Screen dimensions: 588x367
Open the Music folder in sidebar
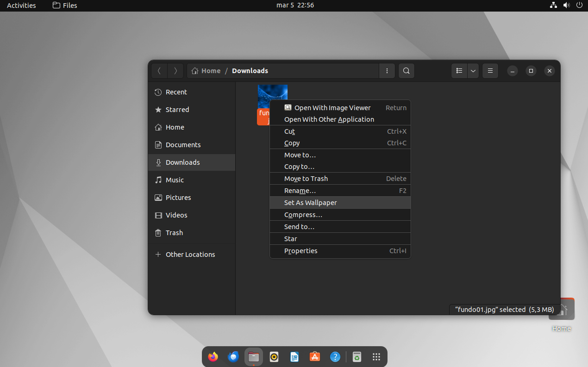[x=175, y=180]
